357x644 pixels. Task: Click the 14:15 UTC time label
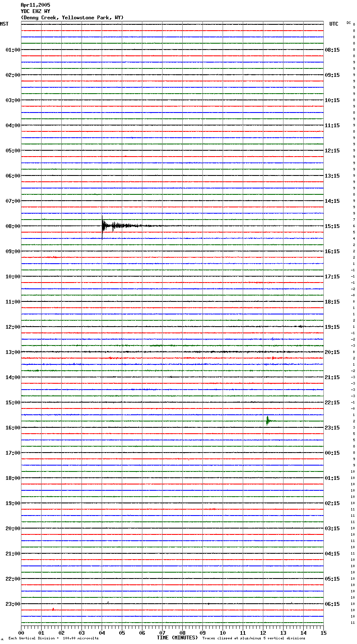pos(332,201)
